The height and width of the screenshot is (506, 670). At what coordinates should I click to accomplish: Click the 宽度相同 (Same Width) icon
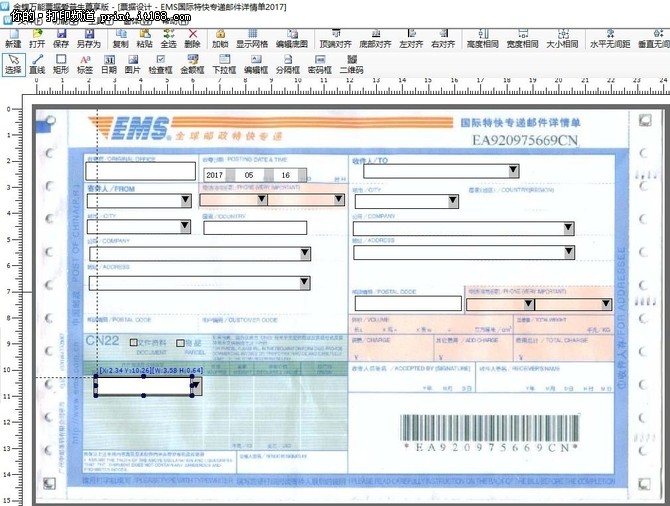point(523,38)
